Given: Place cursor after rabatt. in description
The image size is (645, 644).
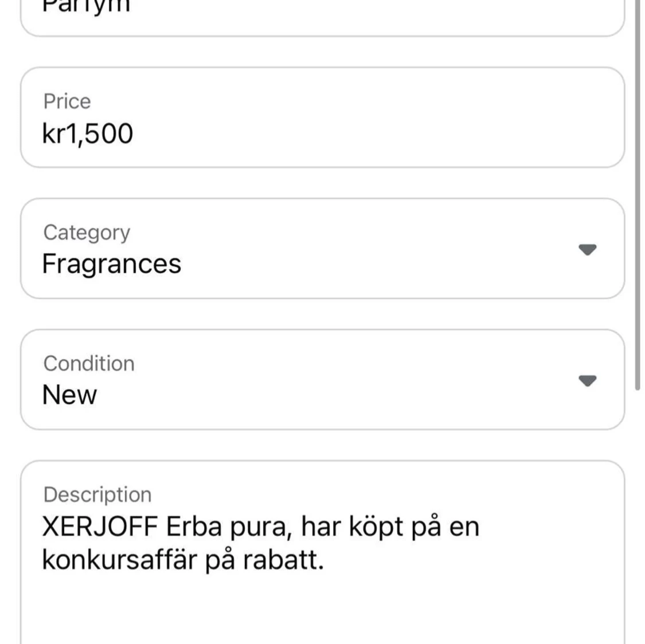Looking at the screenshot, I should [325, 560].
